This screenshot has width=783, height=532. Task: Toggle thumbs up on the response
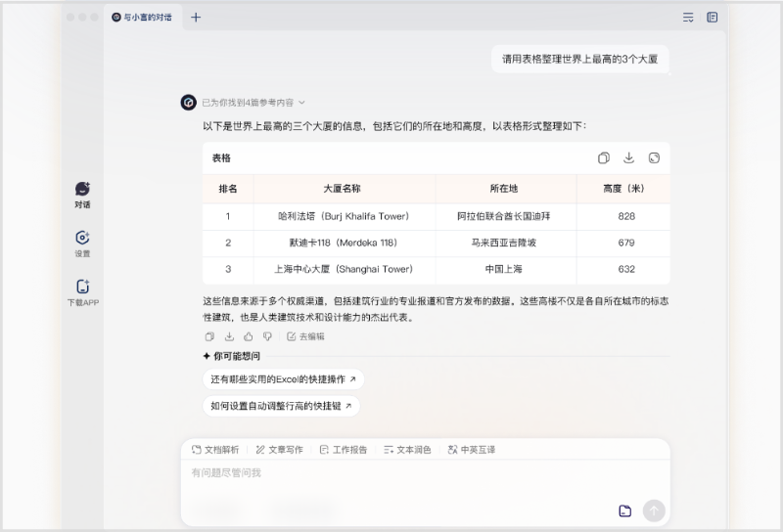coord(249,336)
